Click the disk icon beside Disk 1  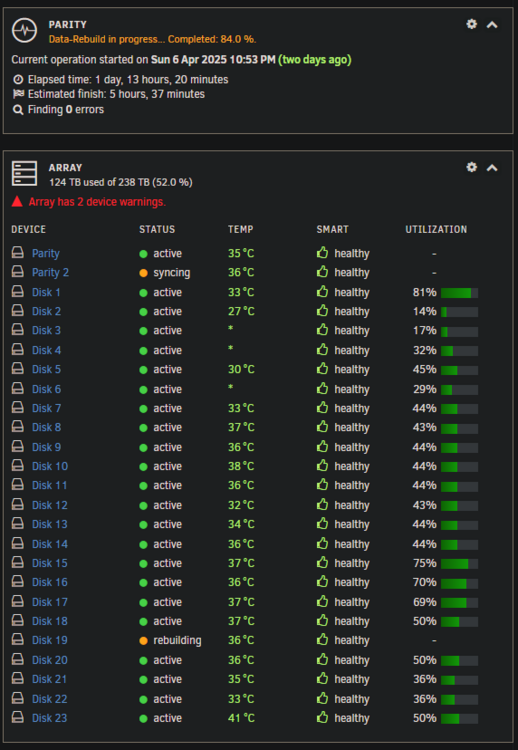[x=18, y=291]
